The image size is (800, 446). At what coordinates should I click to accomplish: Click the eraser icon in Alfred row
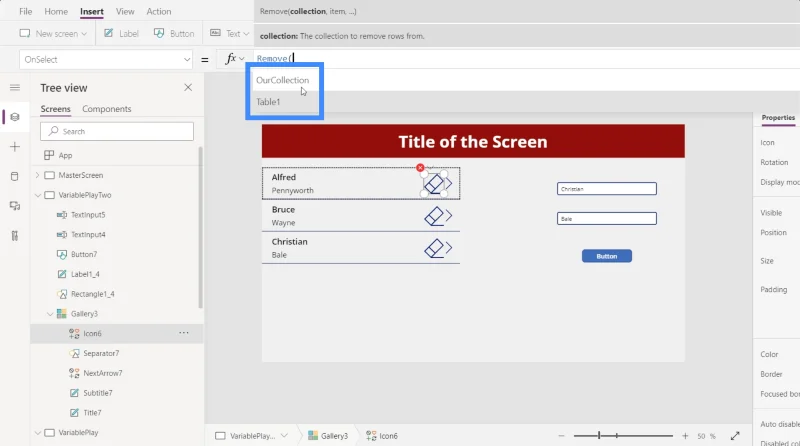point(434,184)
